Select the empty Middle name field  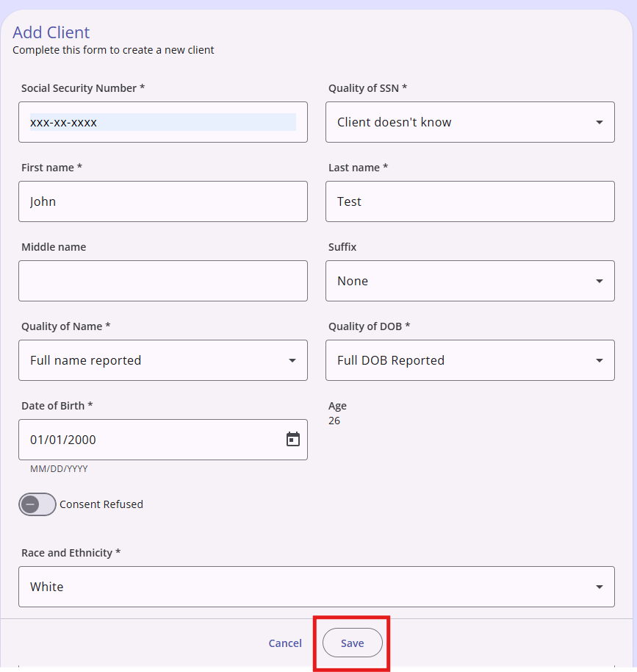point(163,281)
